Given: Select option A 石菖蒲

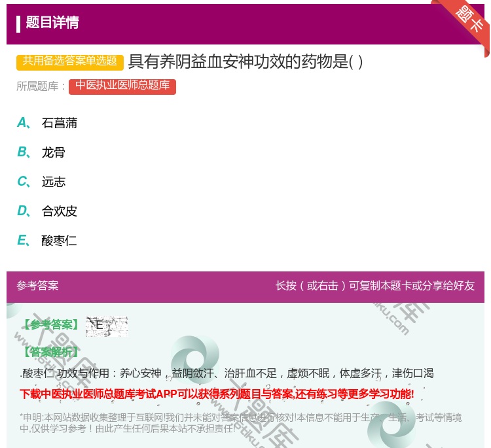Looking at the screenshot, I should (47, 123).
